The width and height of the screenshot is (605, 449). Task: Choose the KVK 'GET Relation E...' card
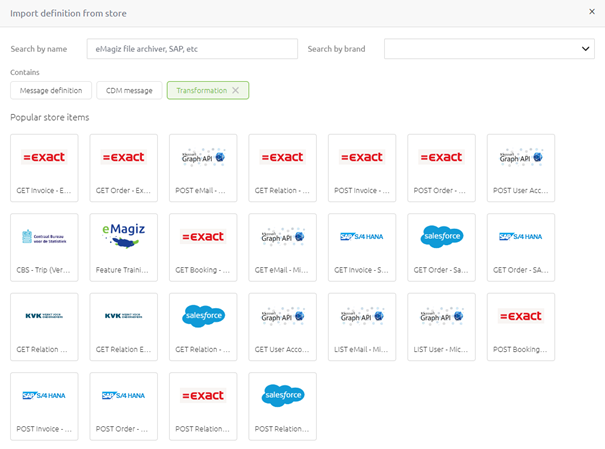click(124, 327)
